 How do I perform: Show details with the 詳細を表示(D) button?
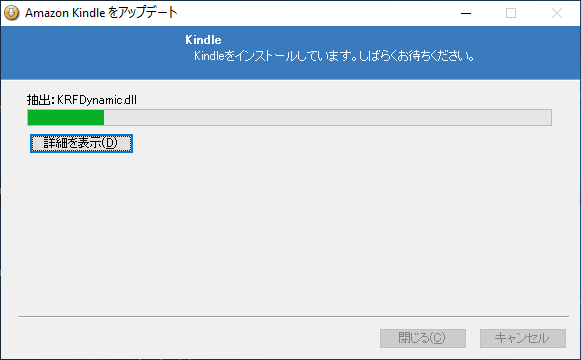(x=81, y=143)
